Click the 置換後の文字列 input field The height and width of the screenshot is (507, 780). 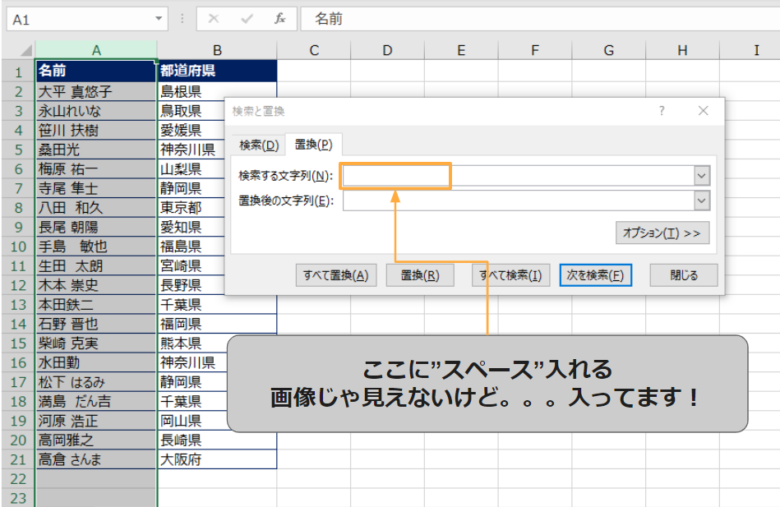click(x=518, y=201)
